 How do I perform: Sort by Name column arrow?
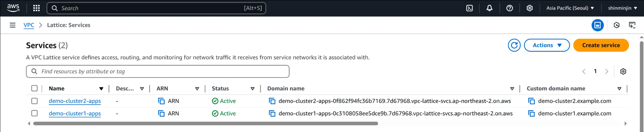101,89
